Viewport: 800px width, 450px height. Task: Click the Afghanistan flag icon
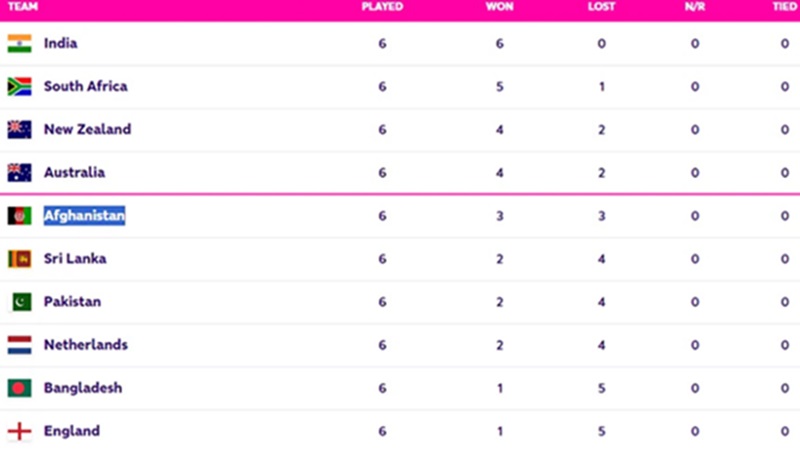19,216
